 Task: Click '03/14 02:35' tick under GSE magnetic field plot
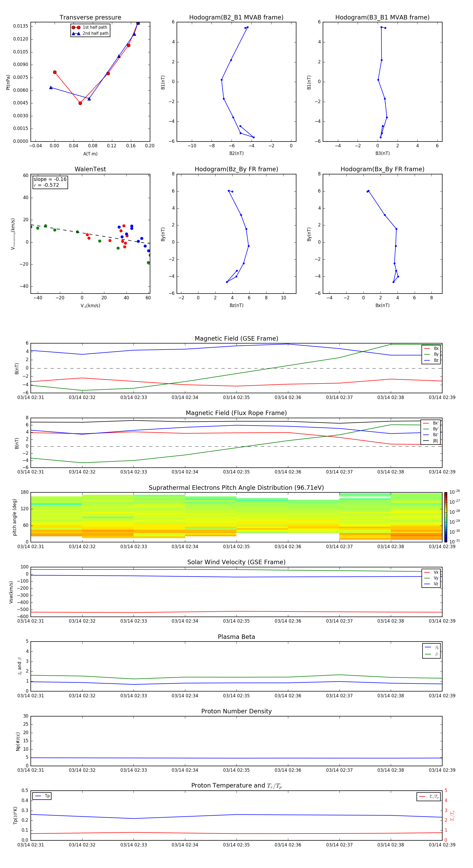(236, 398)
